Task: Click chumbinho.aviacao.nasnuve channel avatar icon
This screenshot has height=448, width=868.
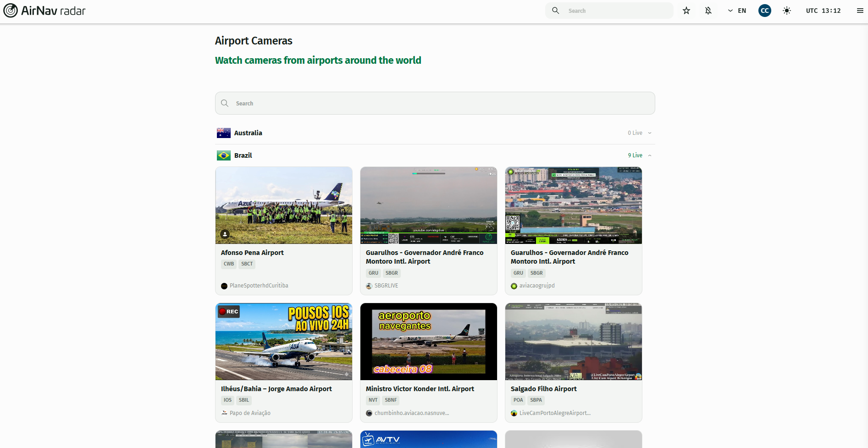Action: coord(369,413)
